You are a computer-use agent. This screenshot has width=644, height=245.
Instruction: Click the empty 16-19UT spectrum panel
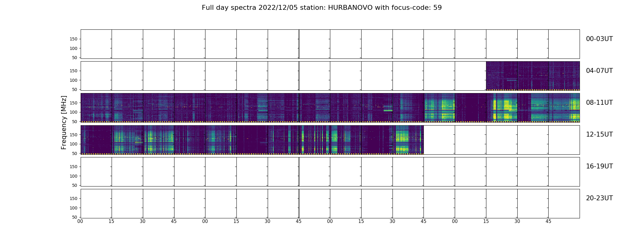click(330, 171)
